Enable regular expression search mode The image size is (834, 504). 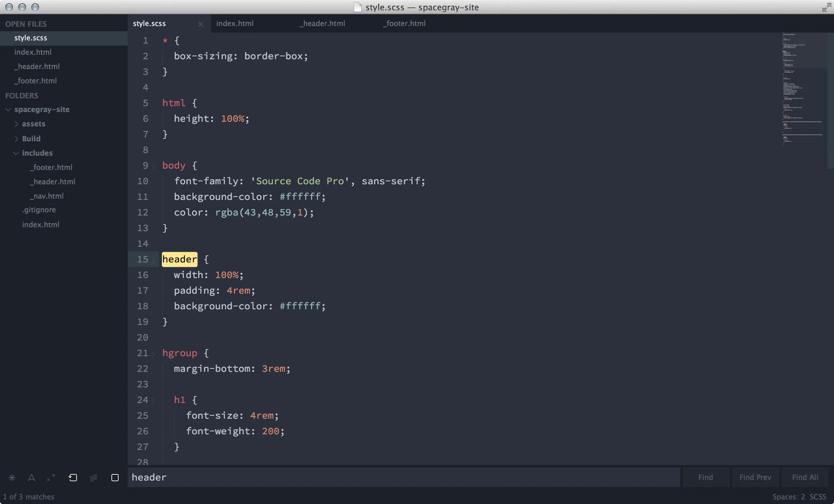click(12, 478)
